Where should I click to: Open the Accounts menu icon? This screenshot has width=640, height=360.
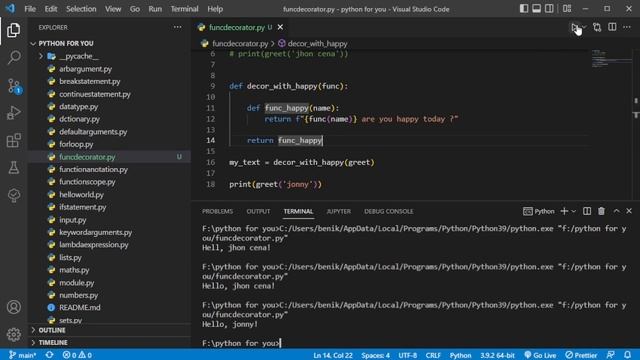click(13, 307)
